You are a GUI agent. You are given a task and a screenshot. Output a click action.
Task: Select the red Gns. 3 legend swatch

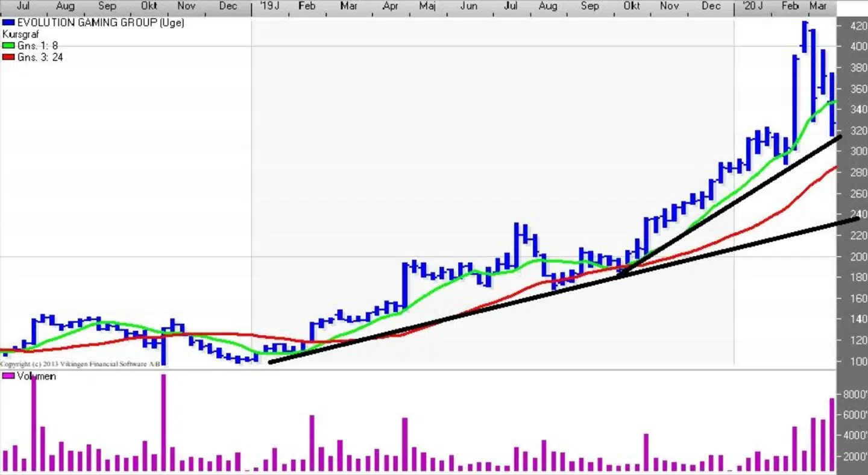[8, 57]
